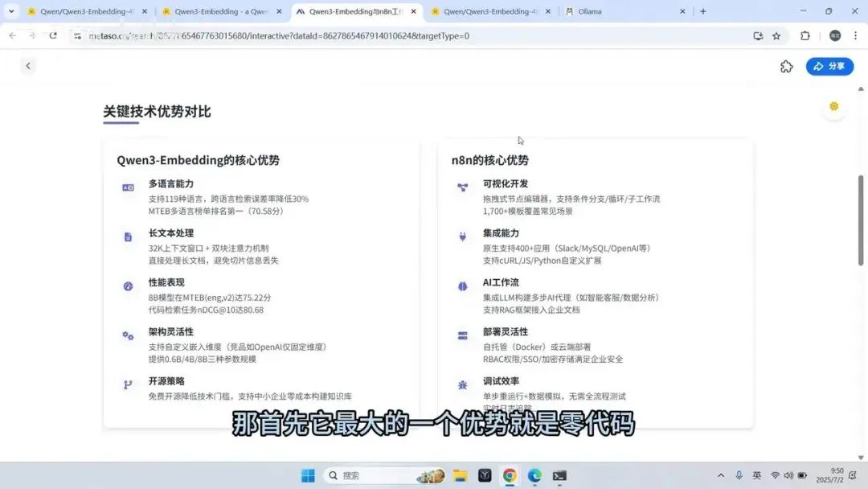The width and height of the screenshot is (868, 489).
Task: Click the 长文本处理 title text
Action: [171, 233]
